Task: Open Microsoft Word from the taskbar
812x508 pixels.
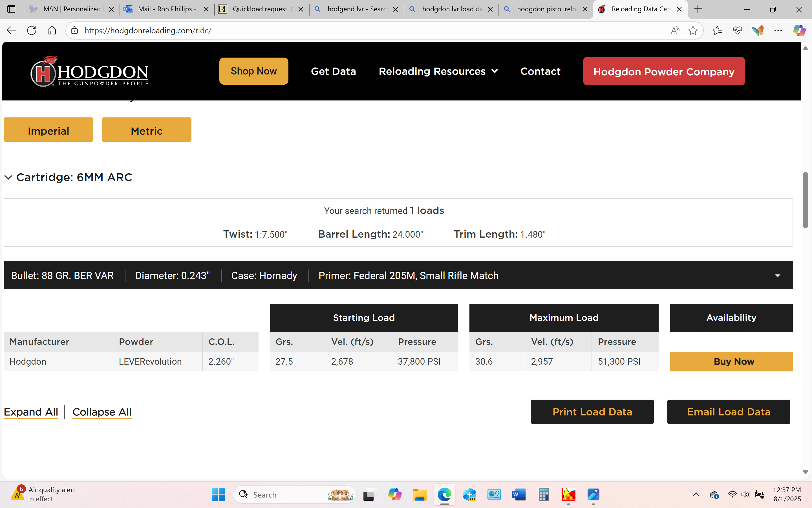Action: tap(519, 494)
